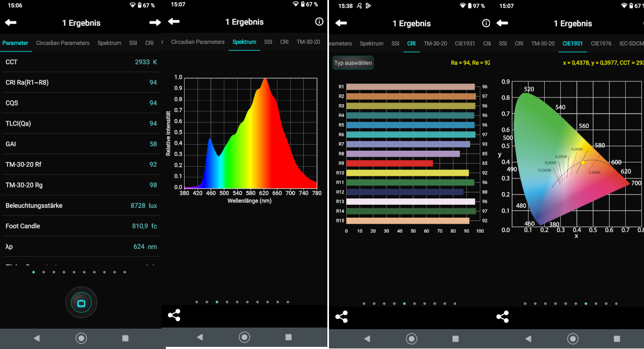This screenshot has height=349, width=644.
Task: Tap Android home button below the Spektrum screen
Action: pyautogui.click(x=244, y=337)
